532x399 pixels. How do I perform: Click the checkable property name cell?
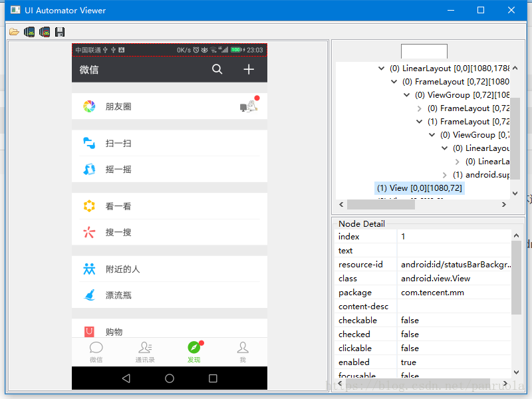[x=366, y=321]
